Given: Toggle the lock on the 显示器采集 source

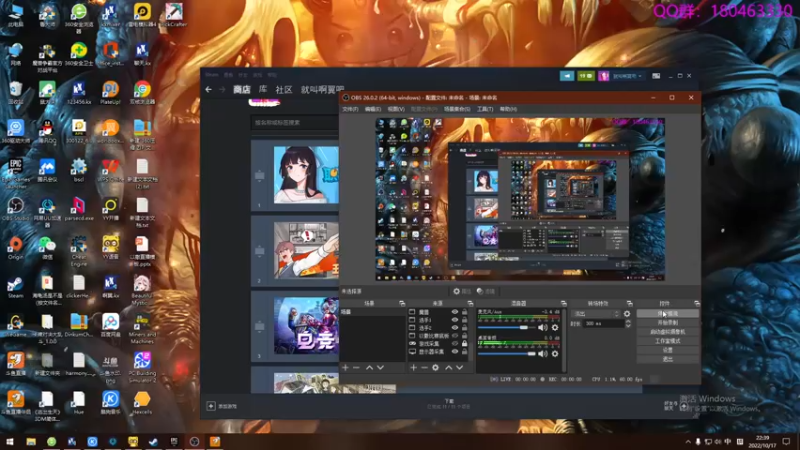Looking at the screenshot, I should tap(464, 352).
